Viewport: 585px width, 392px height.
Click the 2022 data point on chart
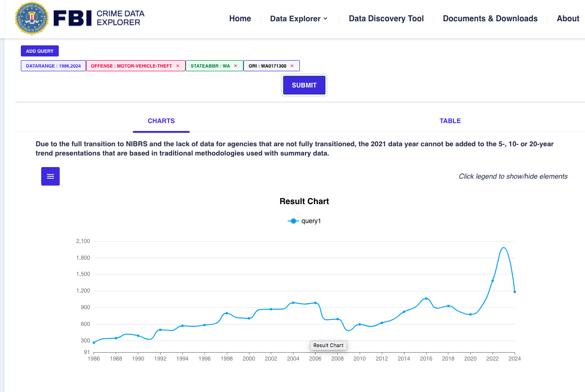(492, 281)
